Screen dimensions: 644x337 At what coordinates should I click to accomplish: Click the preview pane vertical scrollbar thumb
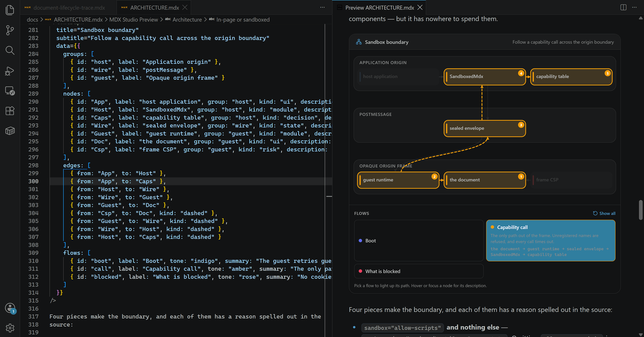(x=640, y=210)
